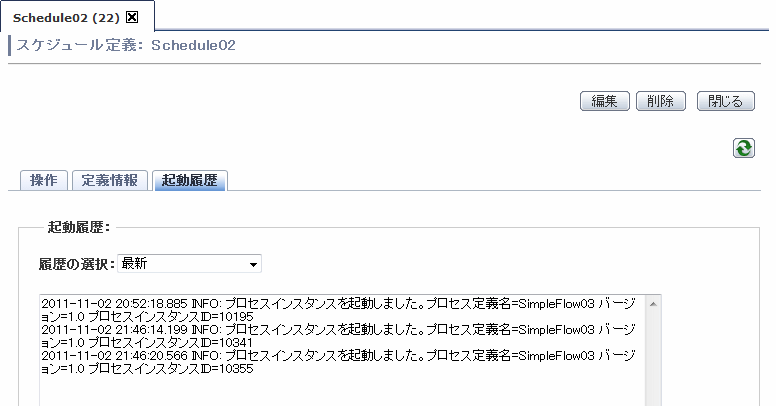The height and width of the screenshot is (406, 776).
Task: Click the log scrollbar up arrow
Action: pos(653,304)
